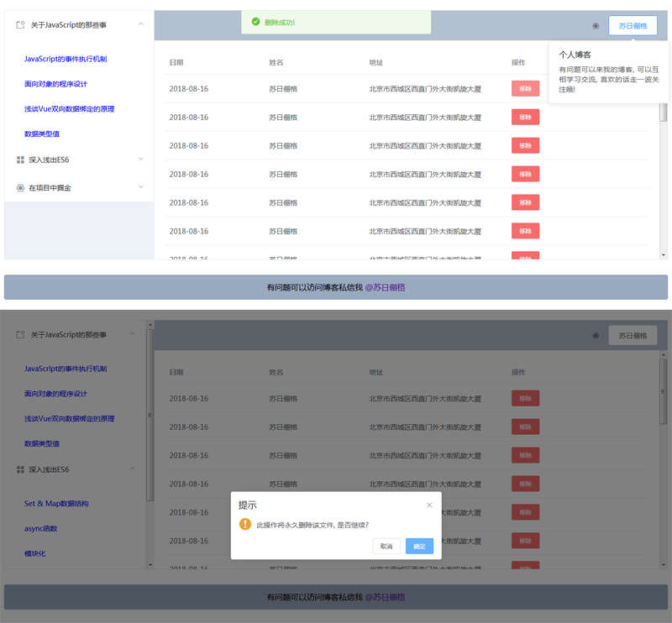Expand the collapsed 深入浅出ES6 chevron

141,159
